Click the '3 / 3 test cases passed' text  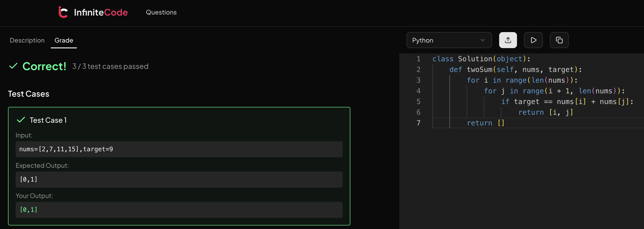(110, 67)
